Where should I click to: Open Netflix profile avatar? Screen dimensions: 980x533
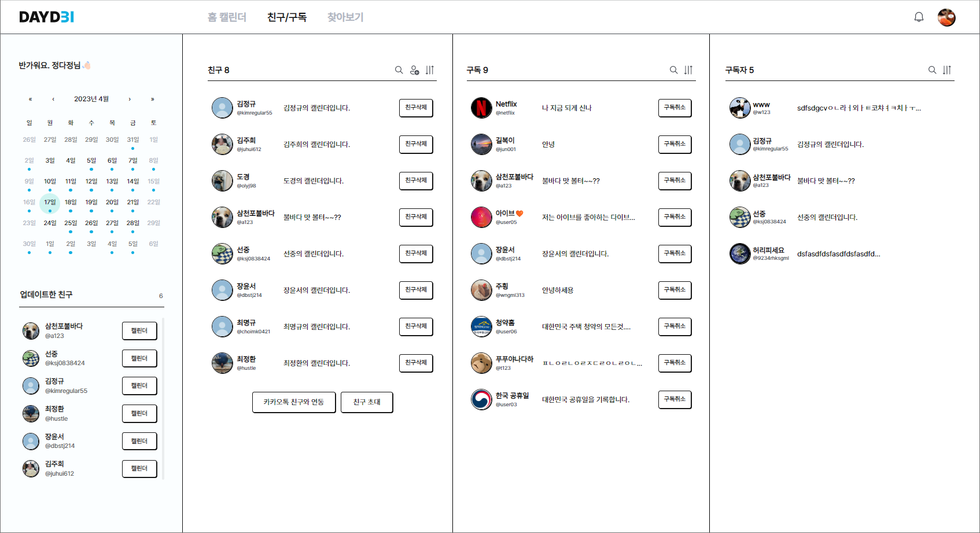point(481,108)
